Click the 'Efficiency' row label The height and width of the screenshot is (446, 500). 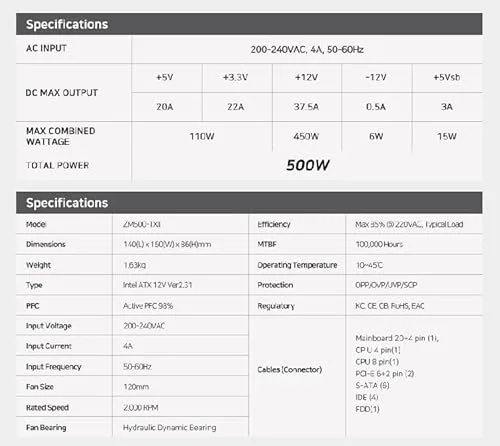coord(274,224)
